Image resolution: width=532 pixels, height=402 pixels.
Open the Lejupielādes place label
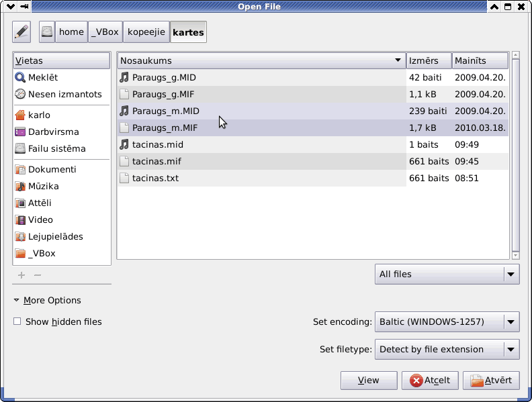pos(55,237)
